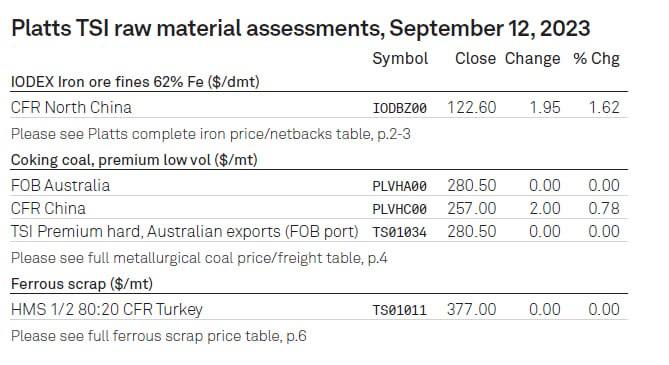The width and height of the screenshot is (669, 365).
Task: Click the PLVHC00 symbol code
Action: coord(399,209)
